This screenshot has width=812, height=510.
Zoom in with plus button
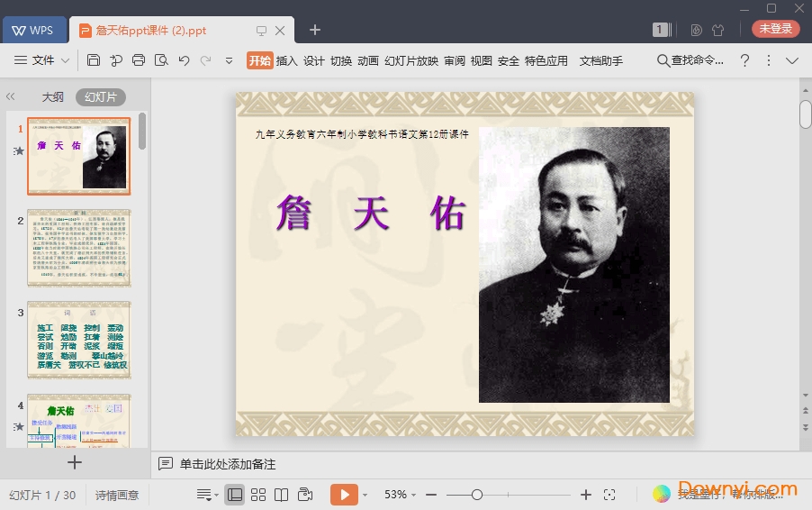[x=586, y=495]
